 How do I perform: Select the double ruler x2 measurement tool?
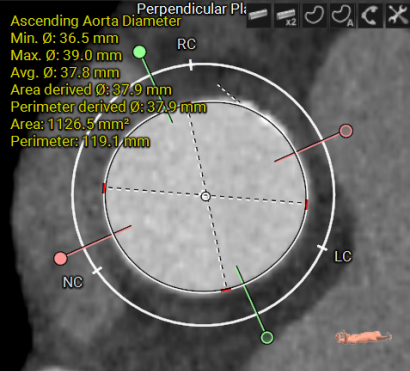[x=286, y=15]
